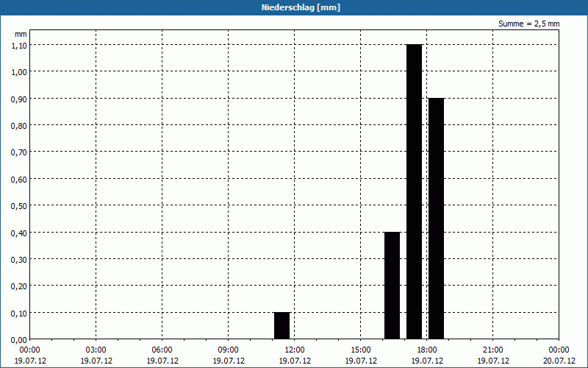Image resolution: width=588 pixels, height=368 pixels.
Task: Click the 1,10 mm precipitation bar
Action: tap(414, 191)
